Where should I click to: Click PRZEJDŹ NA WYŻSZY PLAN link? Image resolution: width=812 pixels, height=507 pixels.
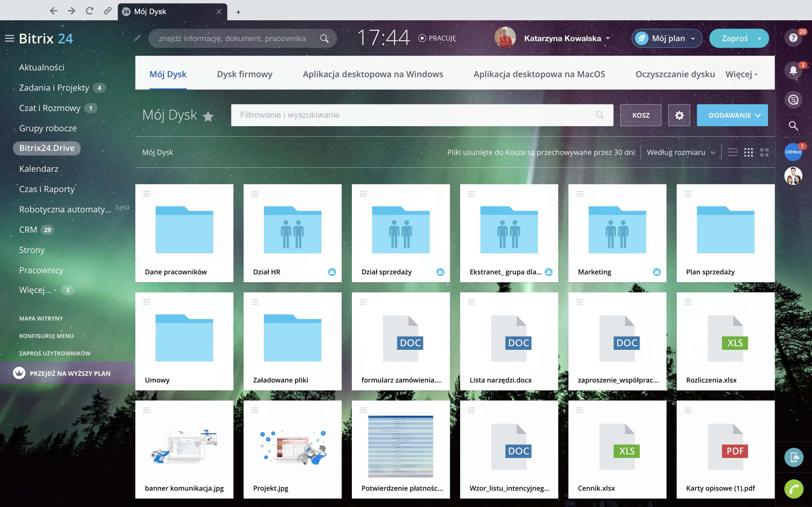point(70,373)
